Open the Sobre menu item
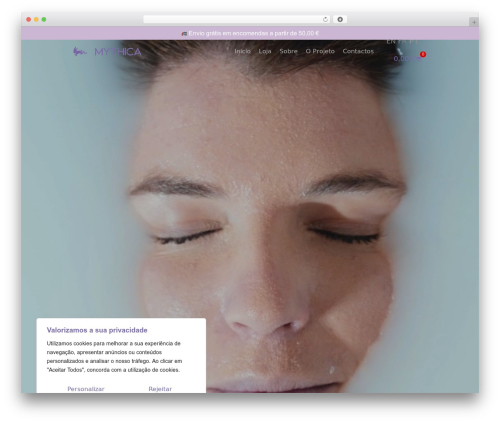500x423 pixels. (288, 51)
